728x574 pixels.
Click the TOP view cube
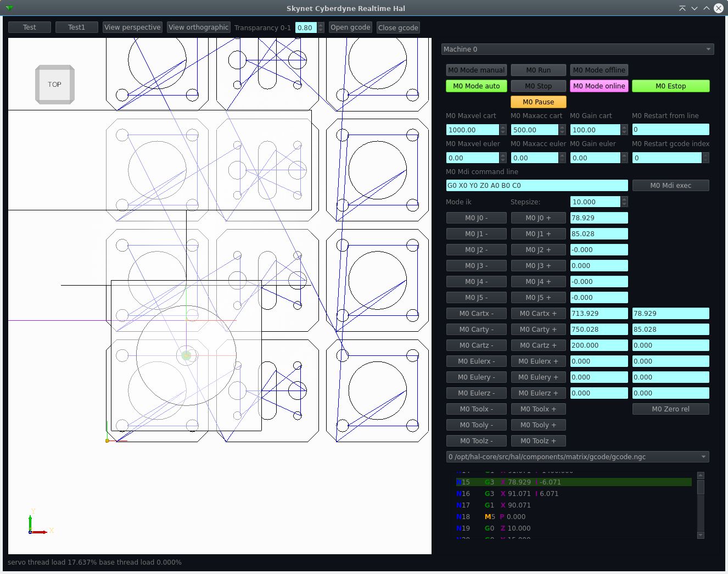pos(55,85)
